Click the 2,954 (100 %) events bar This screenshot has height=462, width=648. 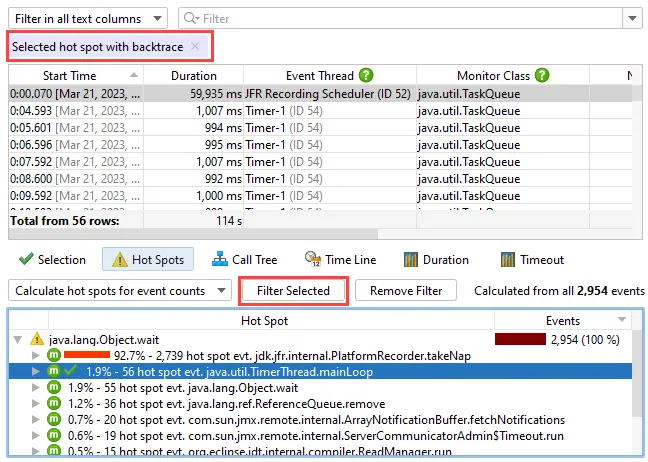coord(520,339)
